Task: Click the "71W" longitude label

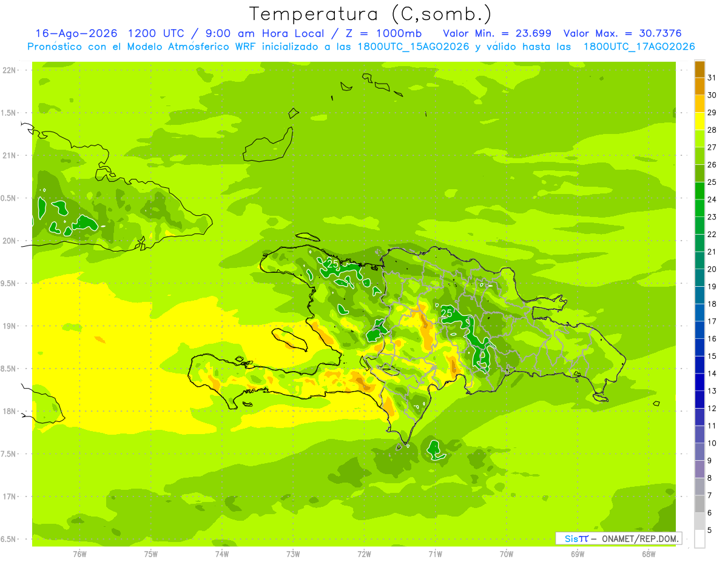Action: pyautogui.click(x=435, y=554)
